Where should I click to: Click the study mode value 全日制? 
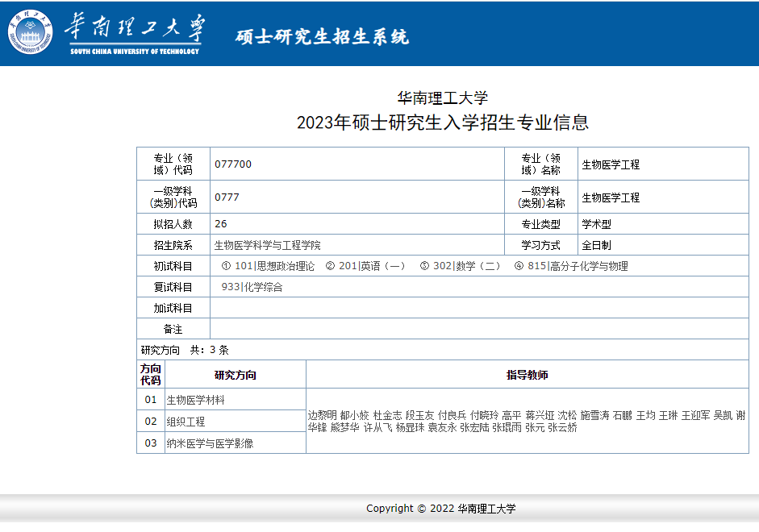pos(596,245)
